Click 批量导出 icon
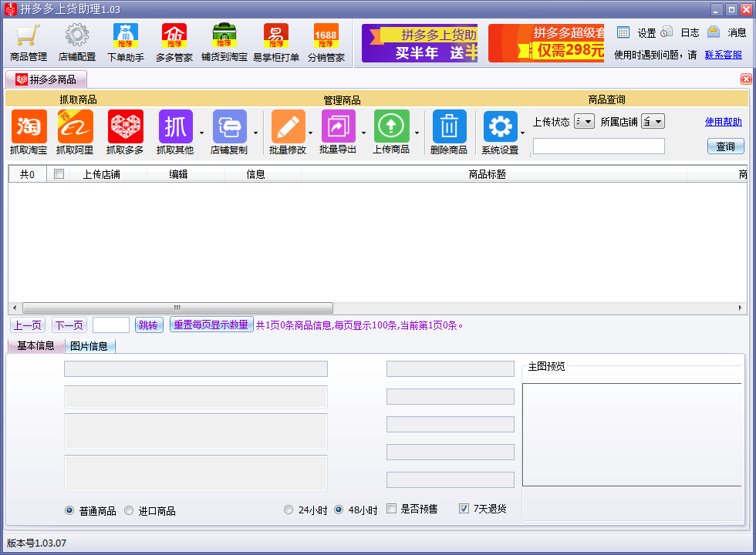Screen dimensions: 756x555 click(x=338, y=132)
